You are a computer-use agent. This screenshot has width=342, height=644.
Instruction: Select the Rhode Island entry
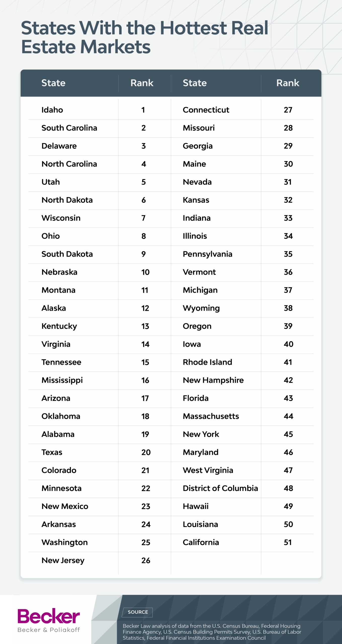pos(207,362)
